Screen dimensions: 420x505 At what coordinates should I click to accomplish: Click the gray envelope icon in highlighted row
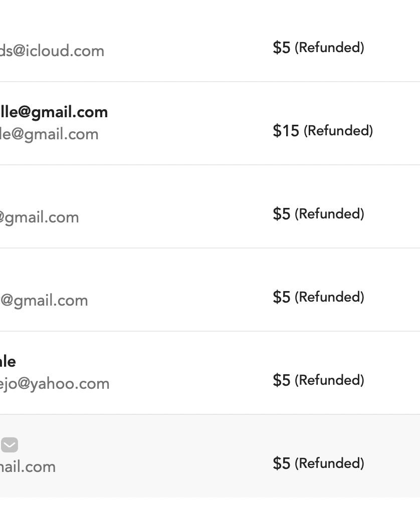tap(10, 445)
